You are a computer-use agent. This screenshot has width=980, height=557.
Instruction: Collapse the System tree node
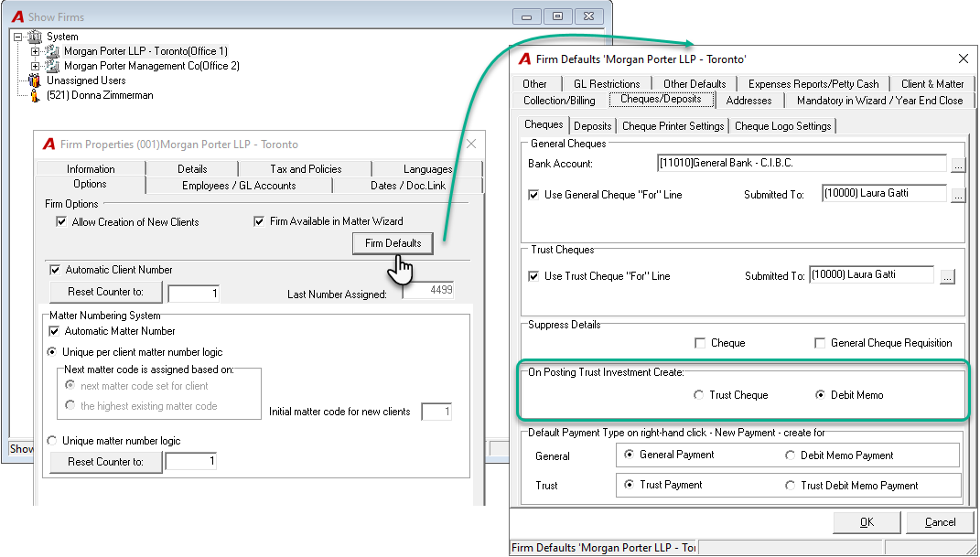click(18, 37)
